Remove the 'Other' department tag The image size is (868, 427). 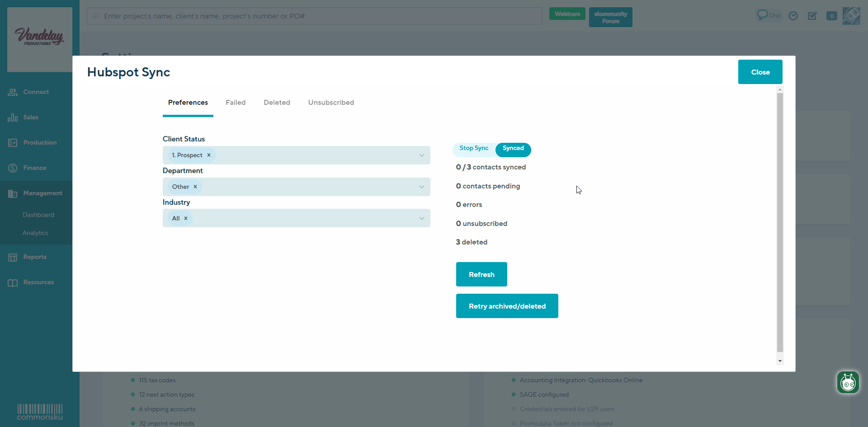(x=195, y=187)
